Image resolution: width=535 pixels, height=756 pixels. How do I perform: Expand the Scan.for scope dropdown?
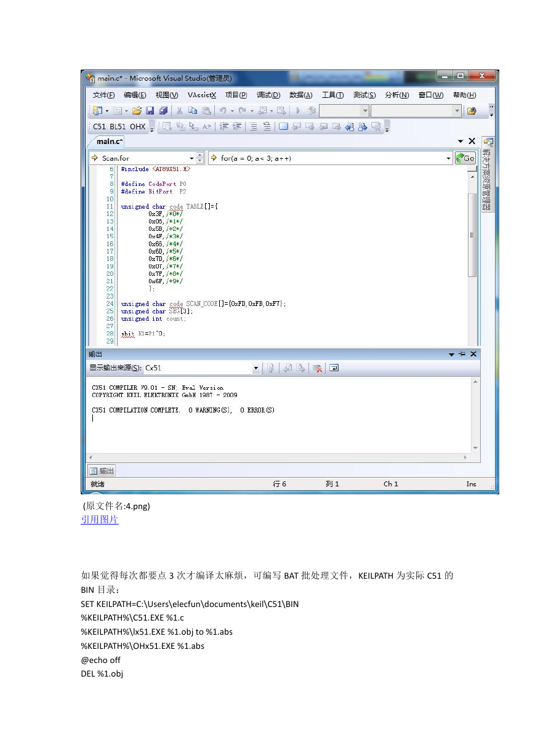(x=191, y=158)
